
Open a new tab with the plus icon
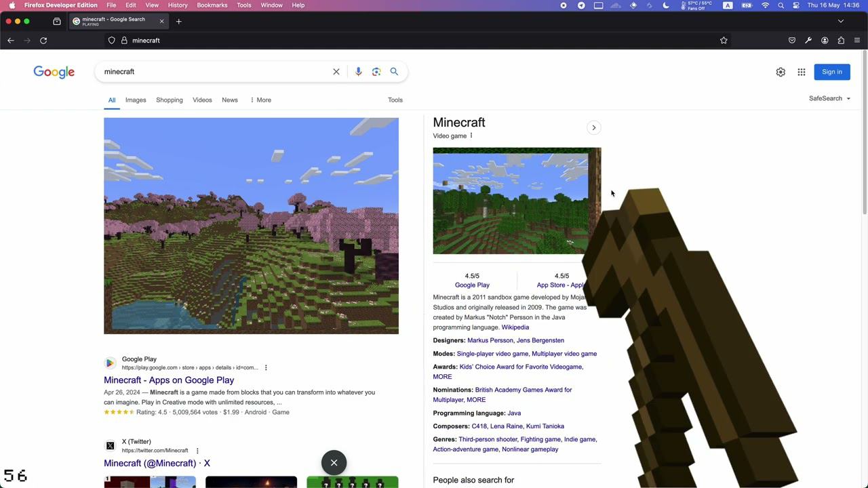179,22
